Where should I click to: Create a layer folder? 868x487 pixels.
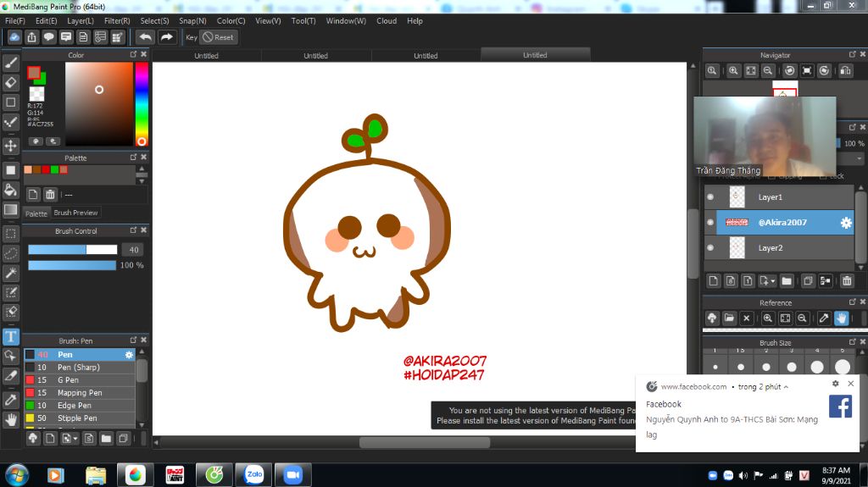[787, 281]
